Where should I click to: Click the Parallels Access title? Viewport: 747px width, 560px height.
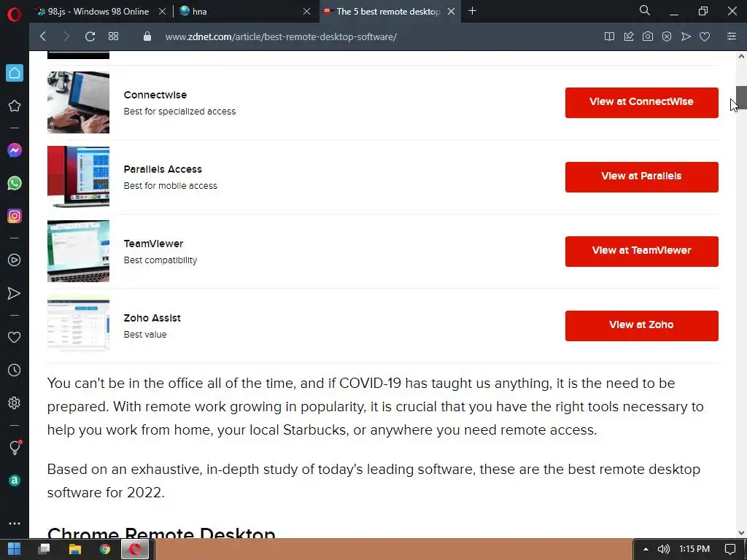point(163,169)
